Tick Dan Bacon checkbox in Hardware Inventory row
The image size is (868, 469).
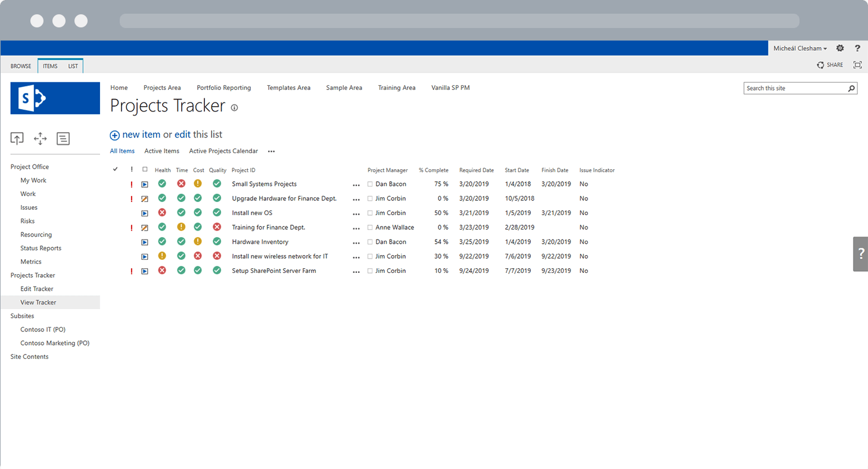coord(370,242)
